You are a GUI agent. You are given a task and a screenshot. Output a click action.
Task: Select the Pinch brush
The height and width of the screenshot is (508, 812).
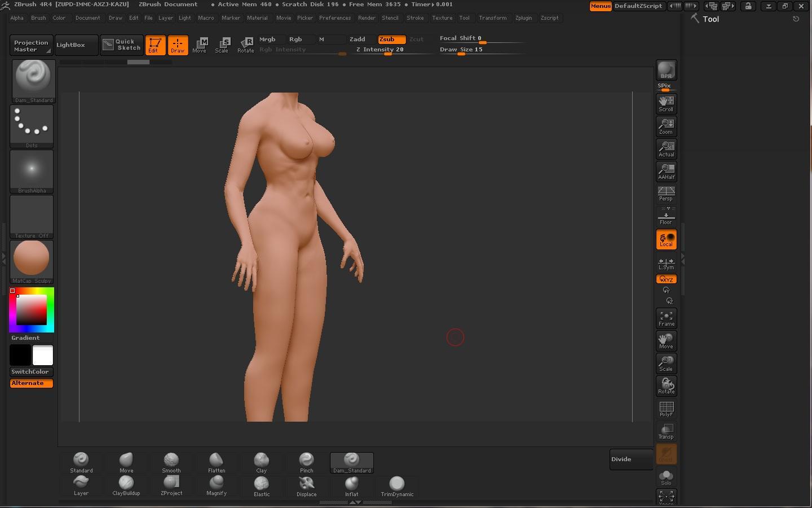point(306,463)
